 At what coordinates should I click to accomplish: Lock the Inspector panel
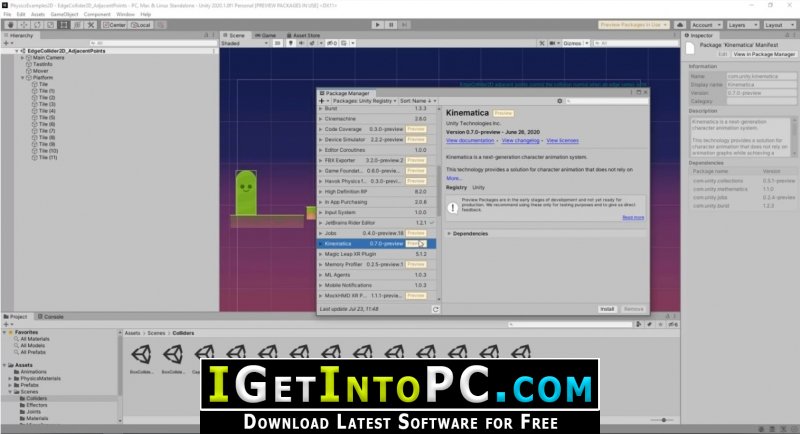click(x=786, y=35)
